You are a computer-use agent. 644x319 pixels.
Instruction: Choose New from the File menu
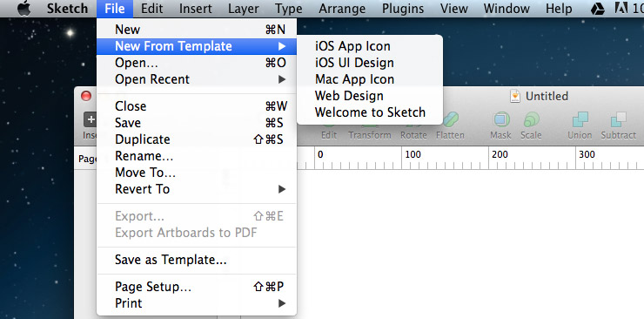click(197, 30)
